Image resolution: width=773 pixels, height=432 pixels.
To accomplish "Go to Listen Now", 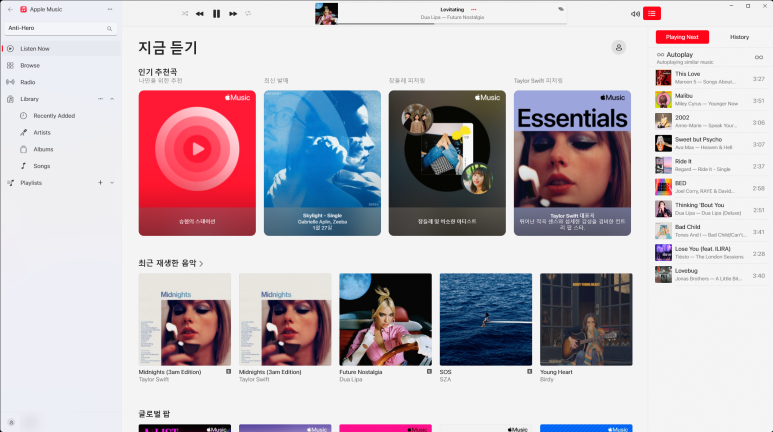I will (x=62, y=48).
